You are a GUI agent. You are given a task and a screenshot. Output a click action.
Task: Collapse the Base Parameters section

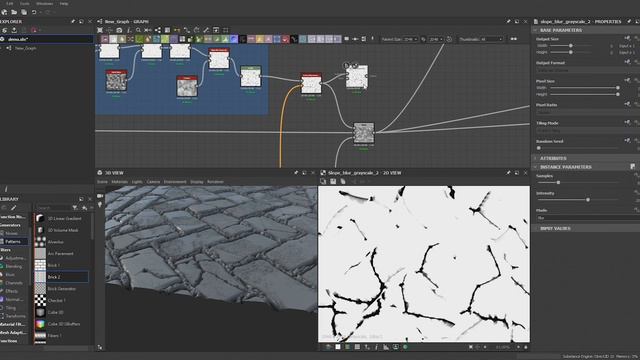(x=535, y=30)
